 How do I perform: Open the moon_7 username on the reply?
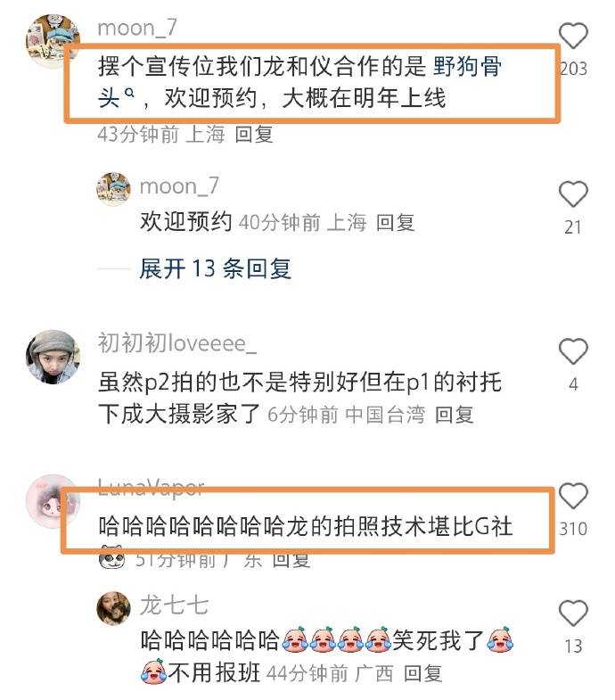(179, 186)
